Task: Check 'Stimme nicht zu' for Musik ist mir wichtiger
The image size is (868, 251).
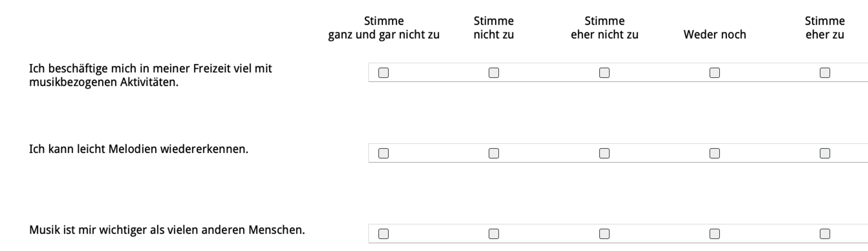Action: [x=494, y=234]
